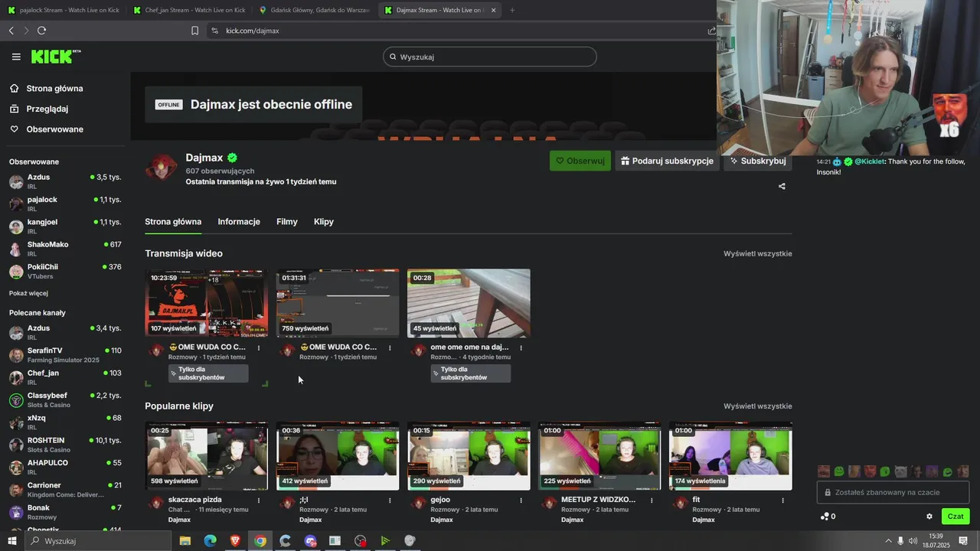Open the 'gejoo' clip thumbnail

[x=469, y=455]
